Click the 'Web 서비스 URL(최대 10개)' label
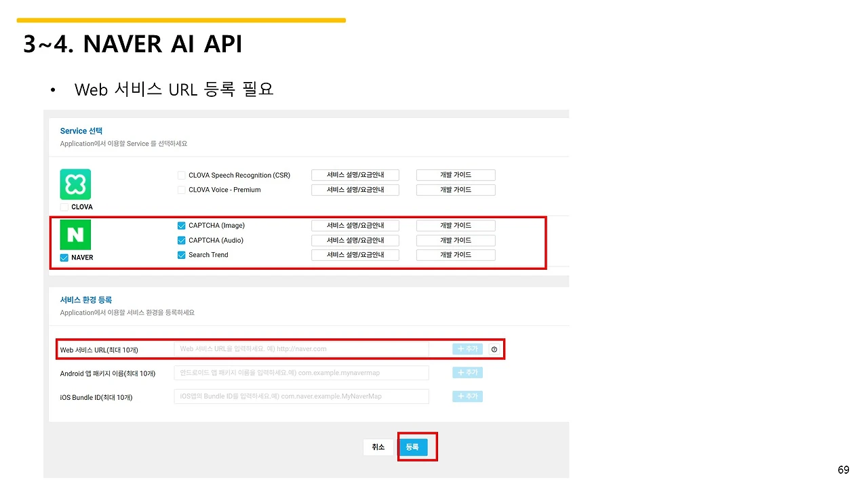Screen dimensions: 868x488 coord(99,350)
